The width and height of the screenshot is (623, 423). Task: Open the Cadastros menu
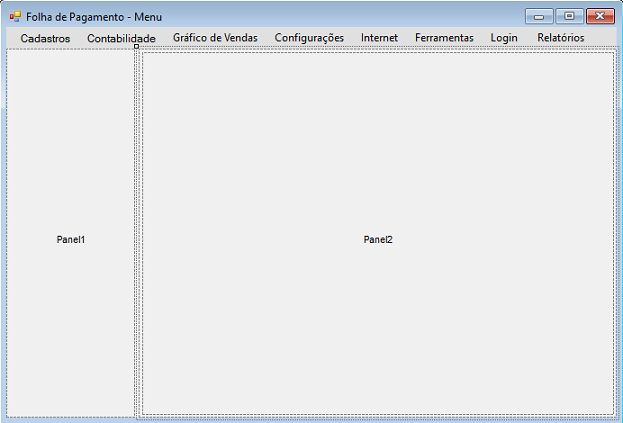tap(45, 38)
